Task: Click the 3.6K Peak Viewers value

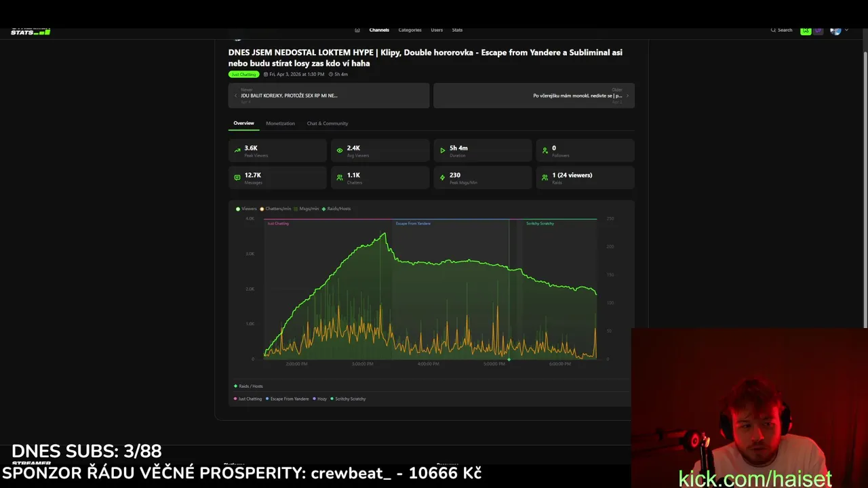Action: pyautogui.click(x=251, y=148)
